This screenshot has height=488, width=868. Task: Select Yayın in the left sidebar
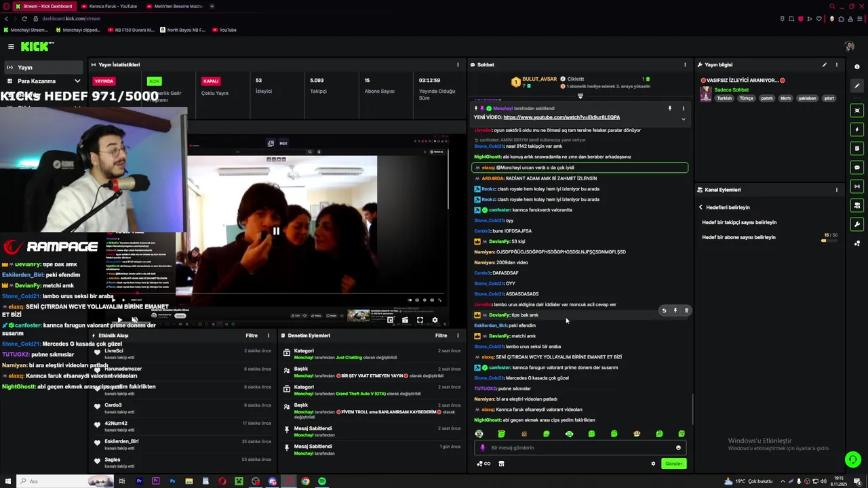[44, 67]
